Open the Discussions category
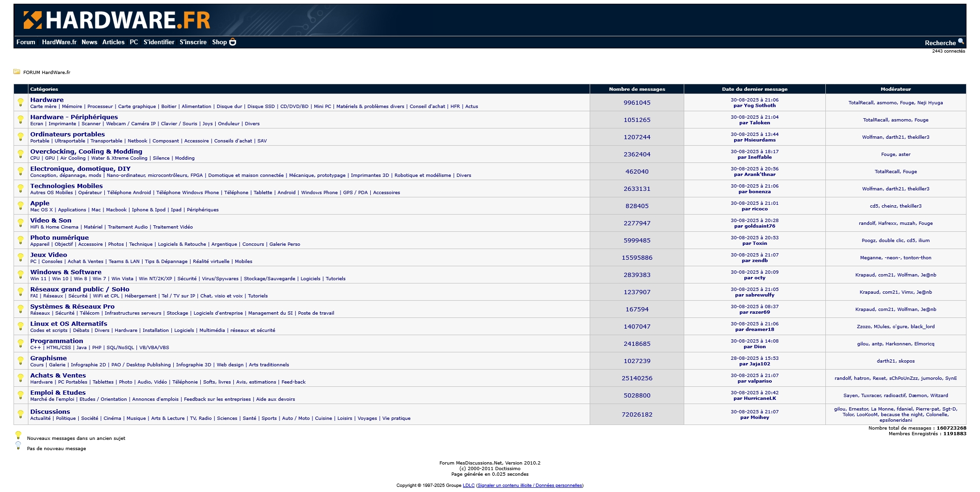Viewport: 980px width, 492px height. (x=50, y=411)
